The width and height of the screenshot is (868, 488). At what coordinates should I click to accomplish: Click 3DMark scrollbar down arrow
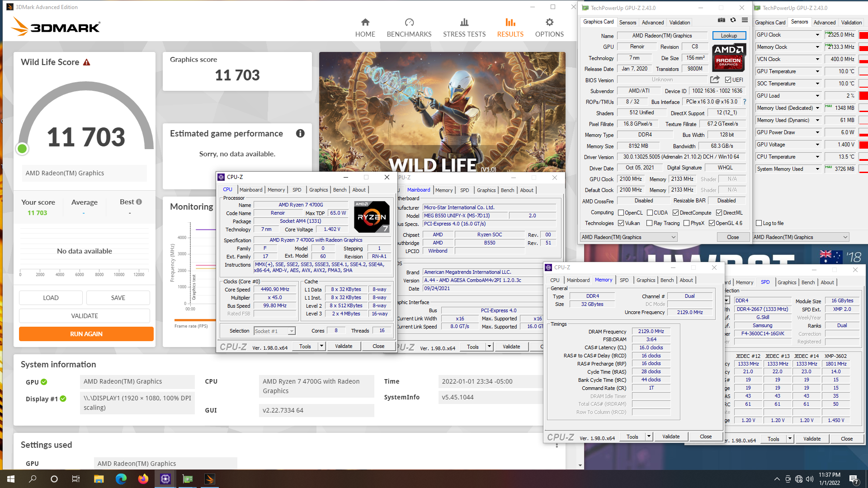pos(580,465)
